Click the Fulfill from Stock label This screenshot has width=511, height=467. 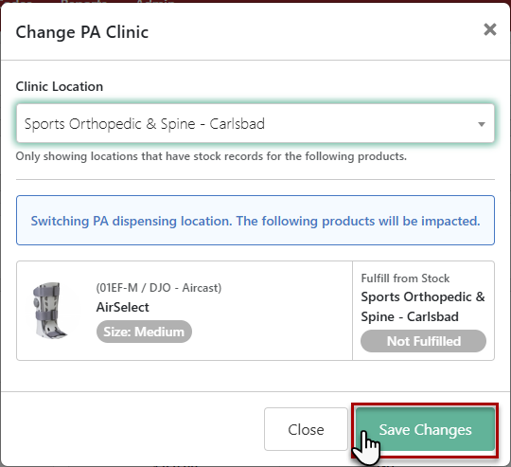405,278
